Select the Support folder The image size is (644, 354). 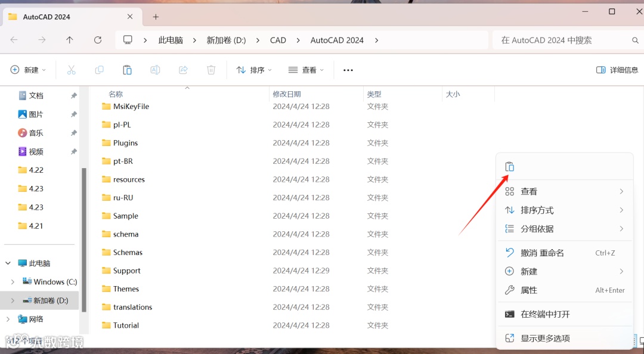(x=121, y=271)
